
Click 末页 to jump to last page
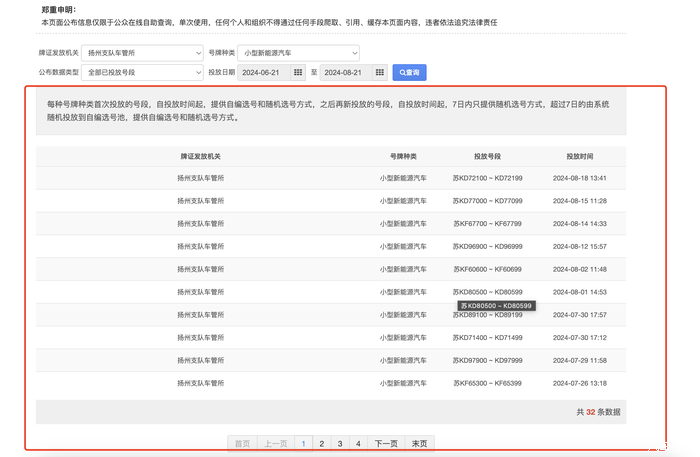coord(420,443)
